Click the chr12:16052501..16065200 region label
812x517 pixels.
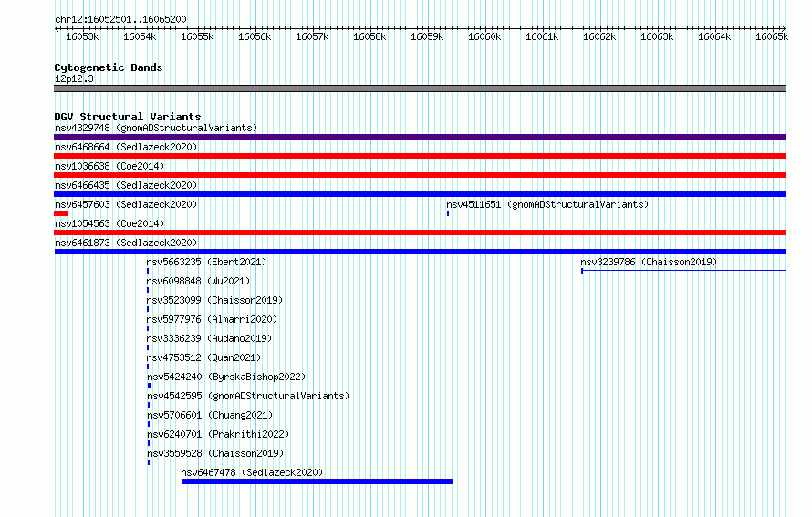[x=120, y=19]
